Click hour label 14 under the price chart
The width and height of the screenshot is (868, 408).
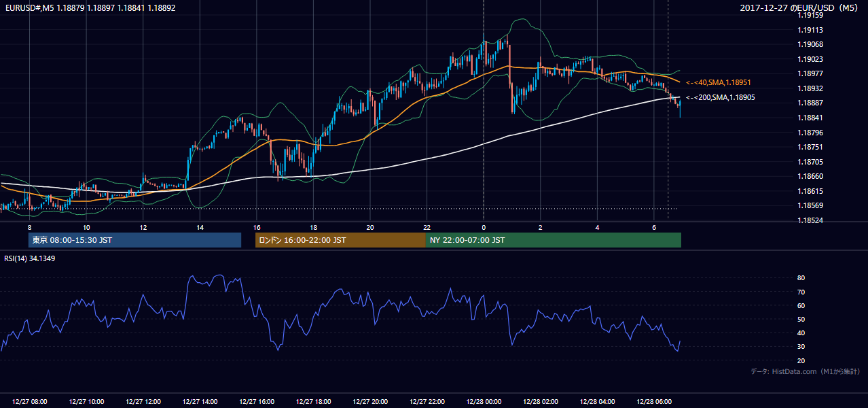[200, 227]
